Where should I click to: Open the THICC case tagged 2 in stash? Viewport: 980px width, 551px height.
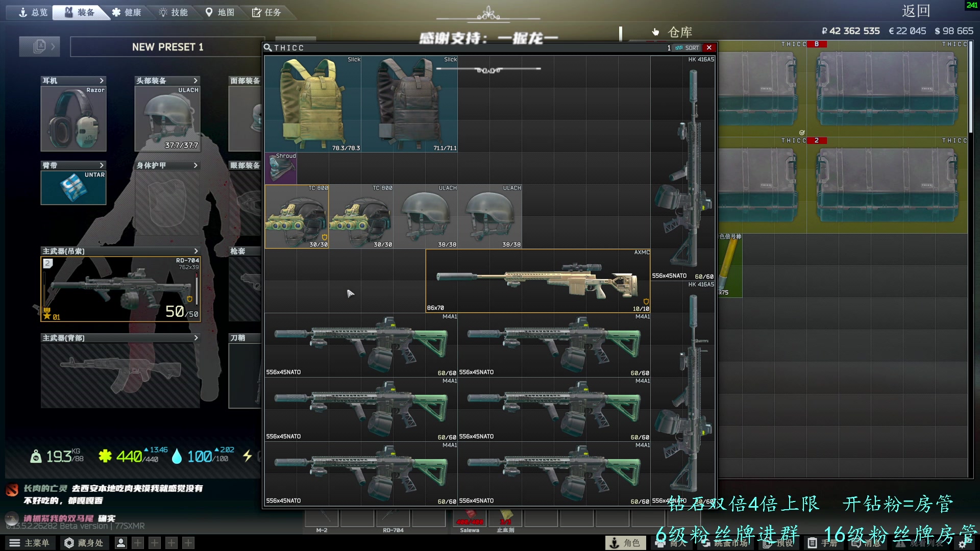887,185
